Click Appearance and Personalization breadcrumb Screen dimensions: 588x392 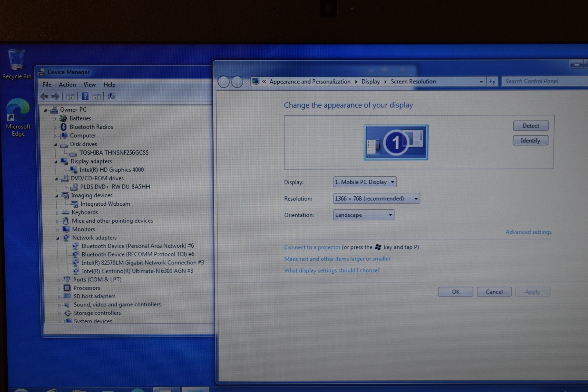(310, 82)
